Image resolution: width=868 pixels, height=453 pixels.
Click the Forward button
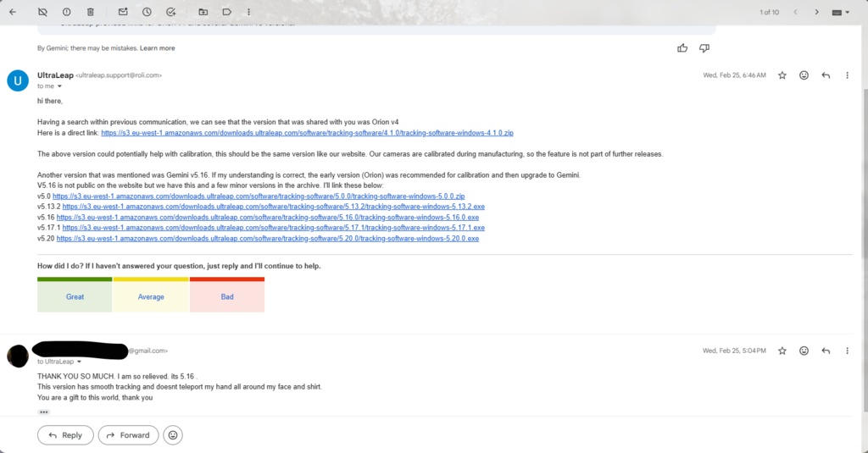click(x=128, y=435)
